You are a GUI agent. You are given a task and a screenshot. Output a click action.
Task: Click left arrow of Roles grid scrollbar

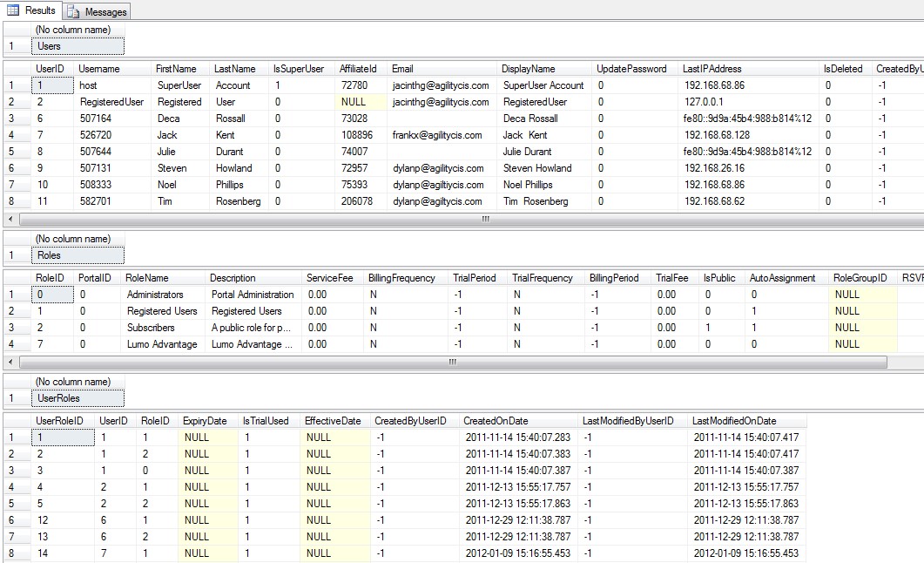[10, 362]
